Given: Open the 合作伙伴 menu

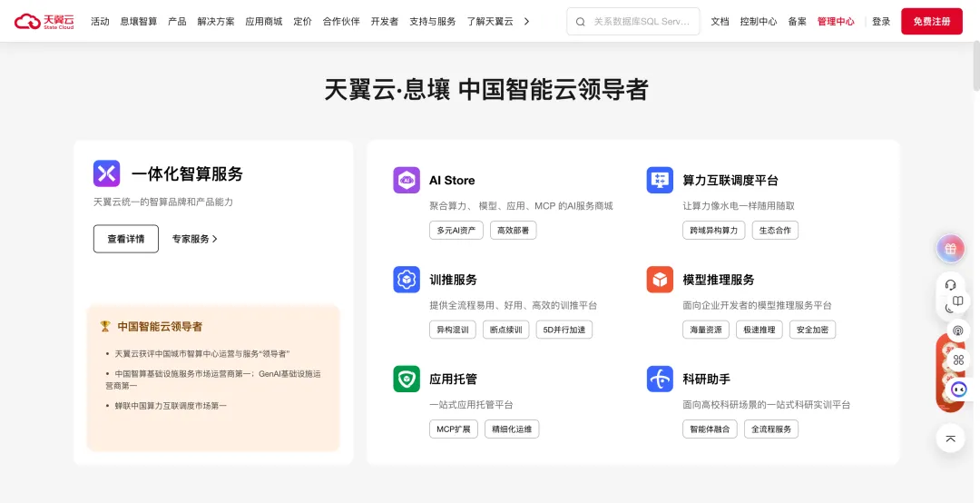Looking at the screenshot, I should (x=341, y=21).
